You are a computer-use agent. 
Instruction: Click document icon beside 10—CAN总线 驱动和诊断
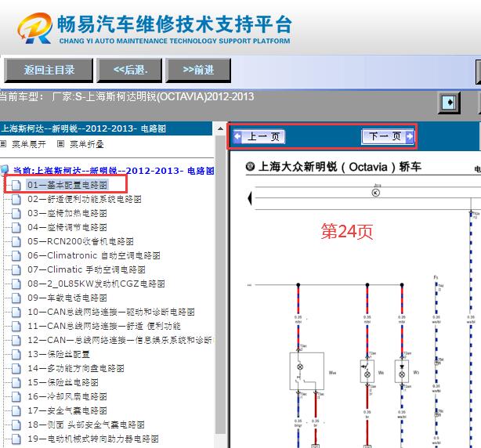(x=16, y=313)
